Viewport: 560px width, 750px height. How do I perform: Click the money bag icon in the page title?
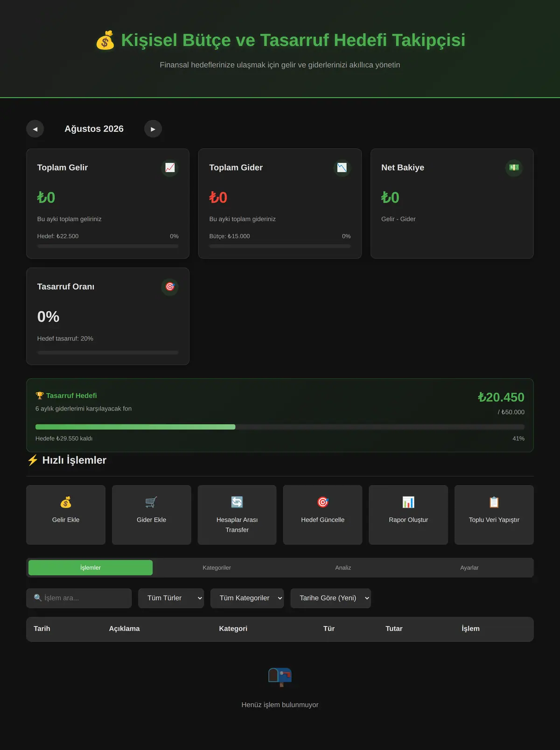pos(105,40)
